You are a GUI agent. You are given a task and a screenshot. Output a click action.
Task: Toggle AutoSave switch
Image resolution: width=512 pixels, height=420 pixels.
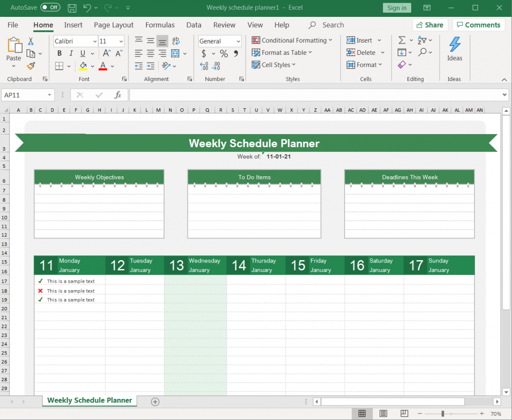point(50,7)
